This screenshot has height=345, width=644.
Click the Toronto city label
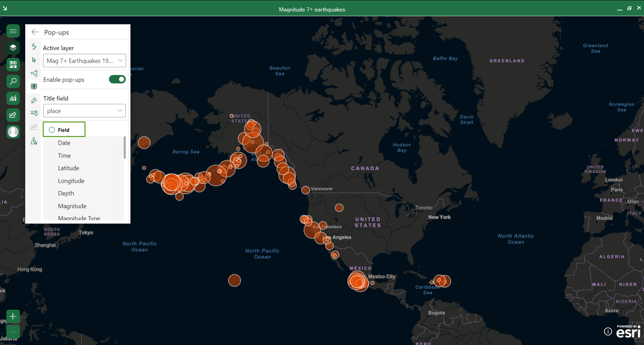click(x=424, y=208)
